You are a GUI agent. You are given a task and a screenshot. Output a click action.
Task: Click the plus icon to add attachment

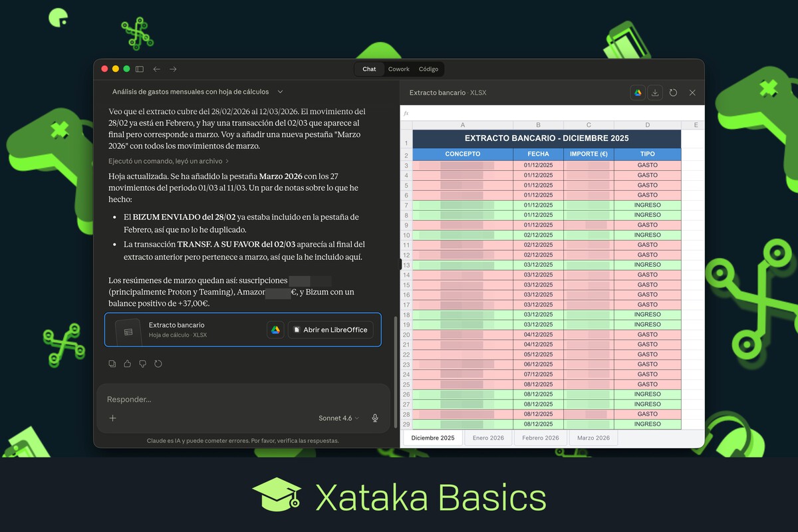point(112,418)
